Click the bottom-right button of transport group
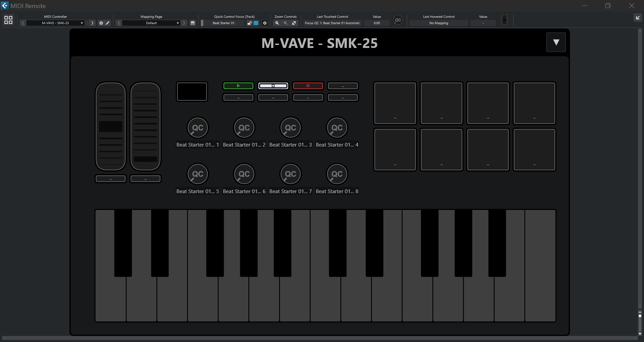 (x=343, y=98)
